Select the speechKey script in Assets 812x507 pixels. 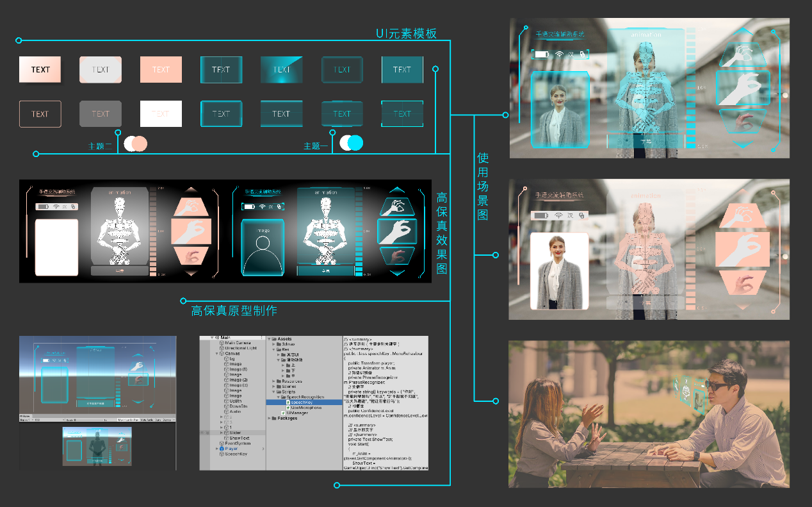[300, 402]
